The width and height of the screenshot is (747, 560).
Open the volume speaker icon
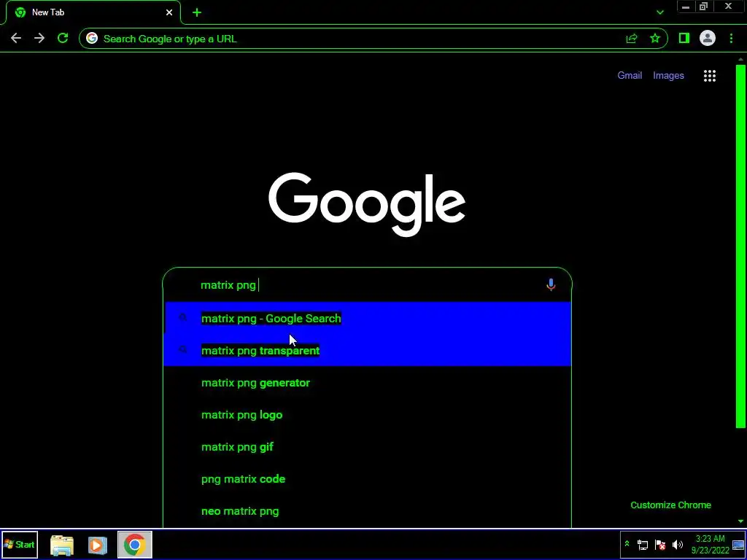click(x=677, y=545)
